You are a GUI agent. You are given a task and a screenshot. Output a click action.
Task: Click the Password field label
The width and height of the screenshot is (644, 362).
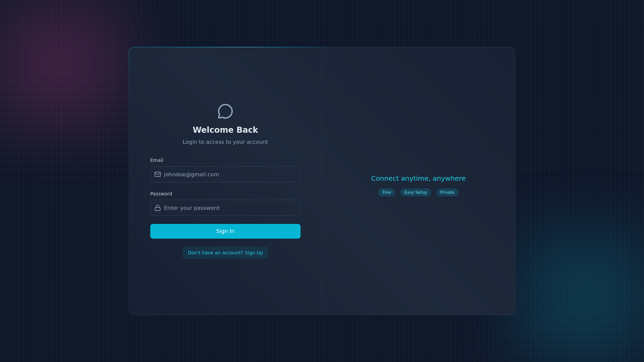point(161,194)
